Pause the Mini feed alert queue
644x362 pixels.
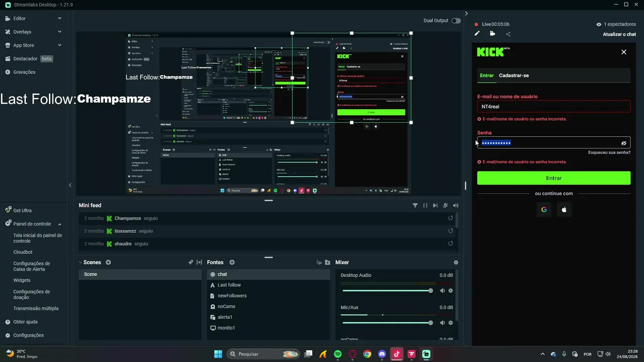(425, 205)
